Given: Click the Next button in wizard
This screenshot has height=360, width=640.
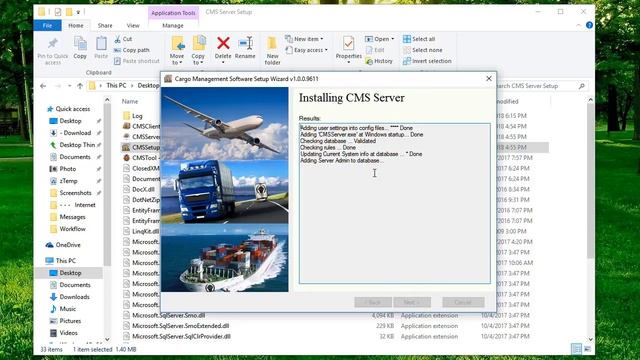Looking at the screenshot, I should pos(412,302).
